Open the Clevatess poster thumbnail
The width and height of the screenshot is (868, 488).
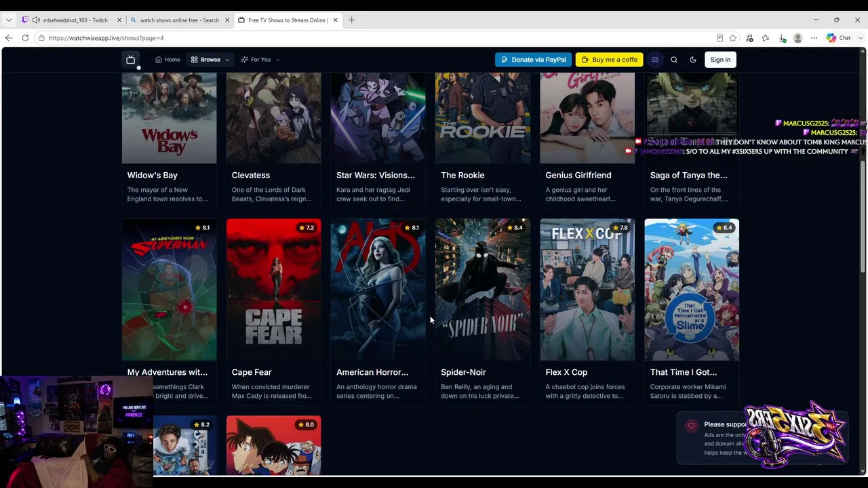pyautogui.click(x=274, y=118)
